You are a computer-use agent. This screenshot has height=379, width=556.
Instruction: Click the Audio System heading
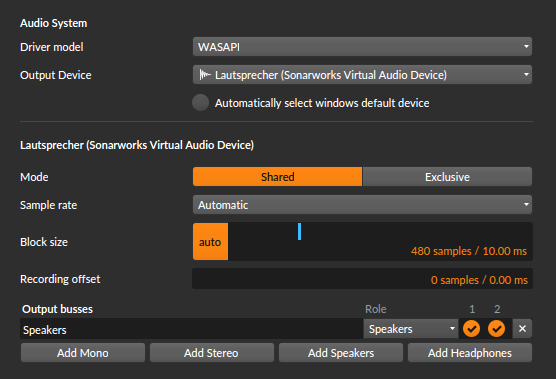[54, 23]
